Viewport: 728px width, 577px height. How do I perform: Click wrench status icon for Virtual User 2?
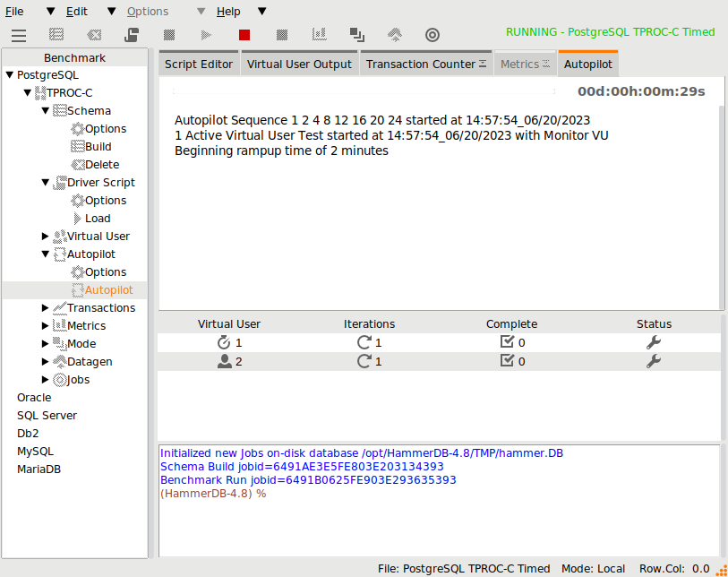tap(654, 361)
